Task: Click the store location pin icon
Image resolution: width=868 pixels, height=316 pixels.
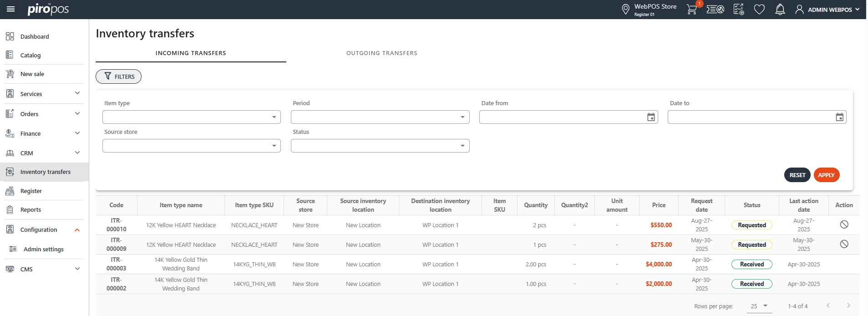Action: pyautogui.click(x=625, y=10)
